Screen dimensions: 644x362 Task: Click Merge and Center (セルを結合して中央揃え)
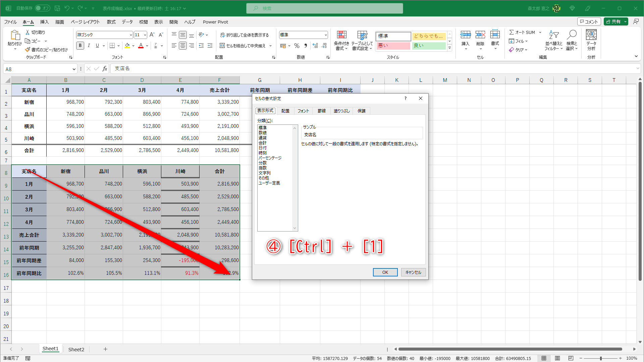(243, 46)
